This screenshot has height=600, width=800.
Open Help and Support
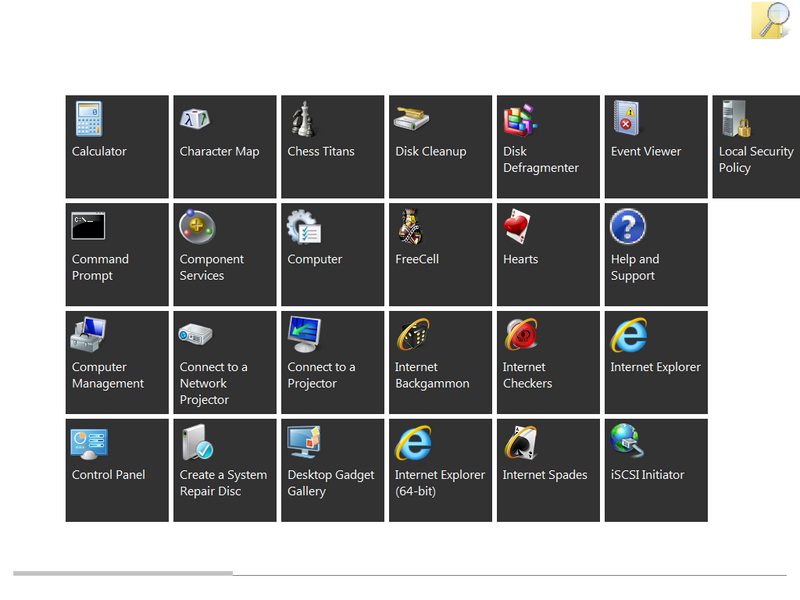[x=656, y=254]
